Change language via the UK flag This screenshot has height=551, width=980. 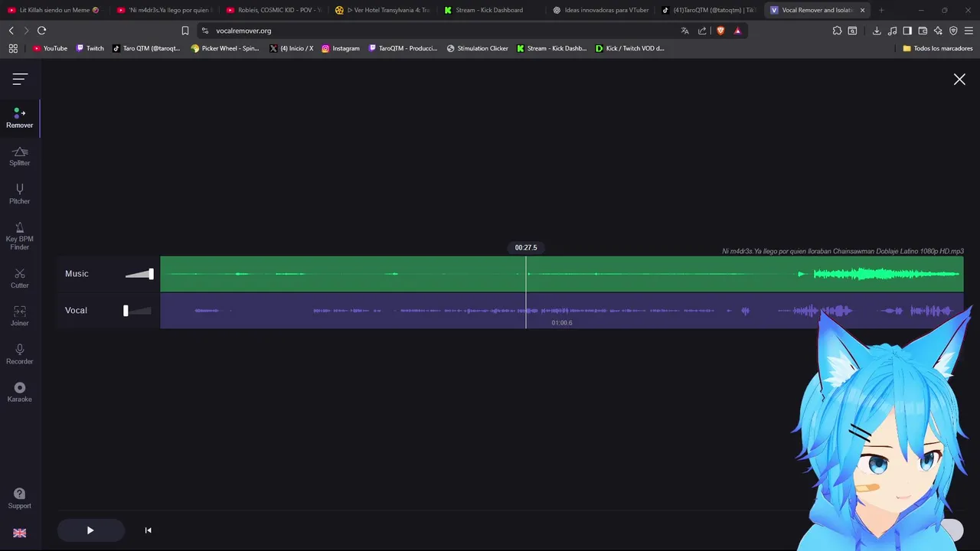20,533
